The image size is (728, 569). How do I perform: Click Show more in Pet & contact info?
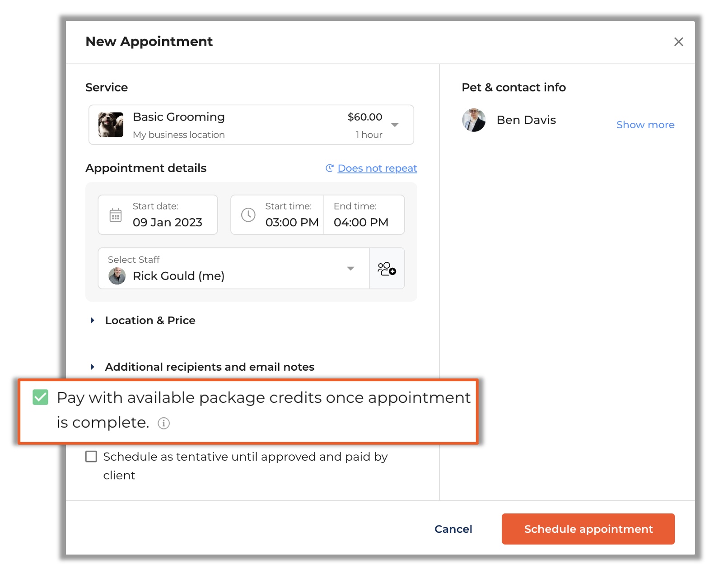(645, 125)
